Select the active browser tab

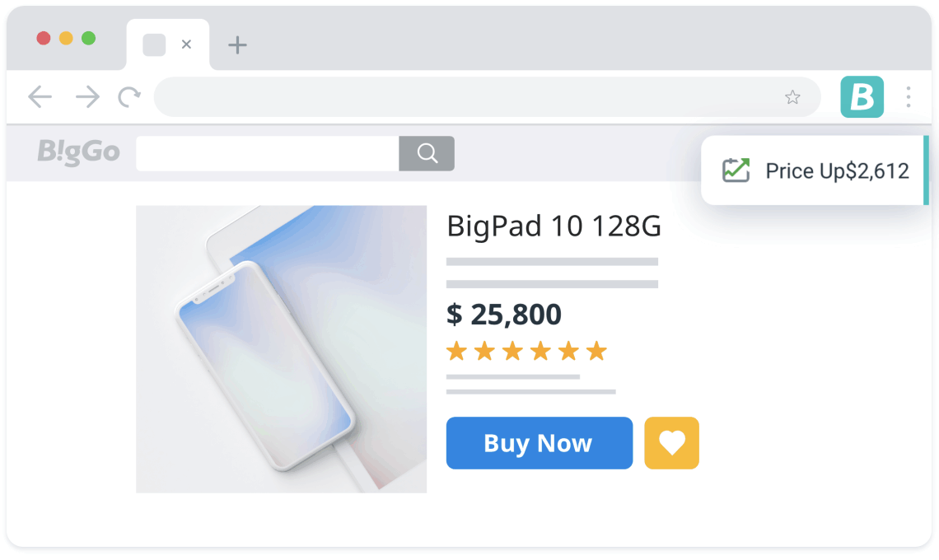coord(168,45)
